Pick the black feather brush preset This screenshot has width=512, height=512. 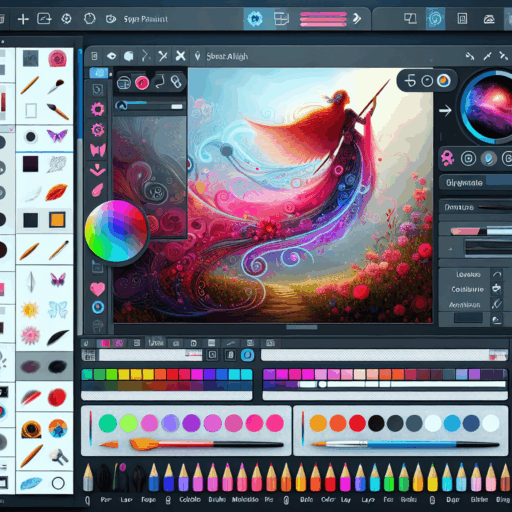(x=58, y=337)
